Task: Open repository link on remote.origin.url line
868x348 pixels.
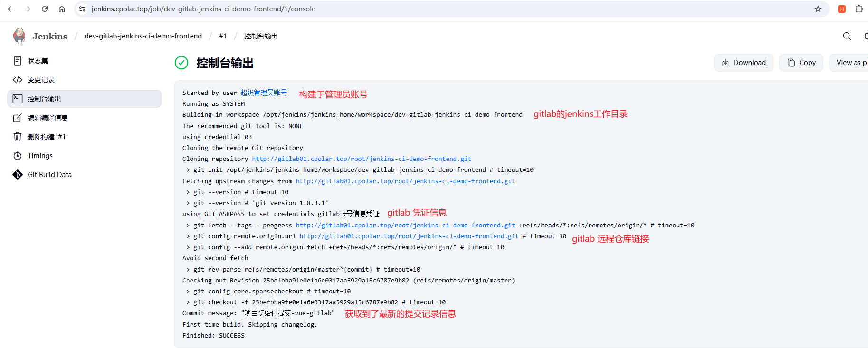Action: pos(409,236)
